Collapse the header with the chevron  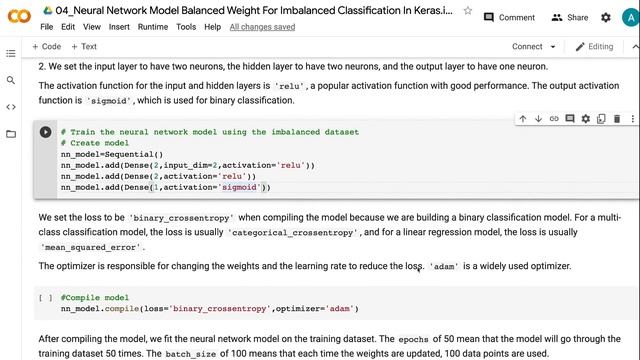635,47
